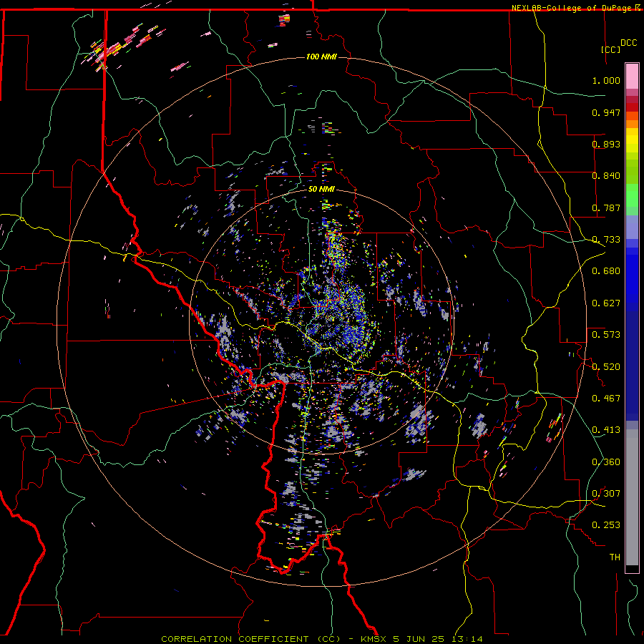The height and width of the screenshot is (644, 644).
Task: Pick the bright green band of color scale
Action: click(632, 195)
